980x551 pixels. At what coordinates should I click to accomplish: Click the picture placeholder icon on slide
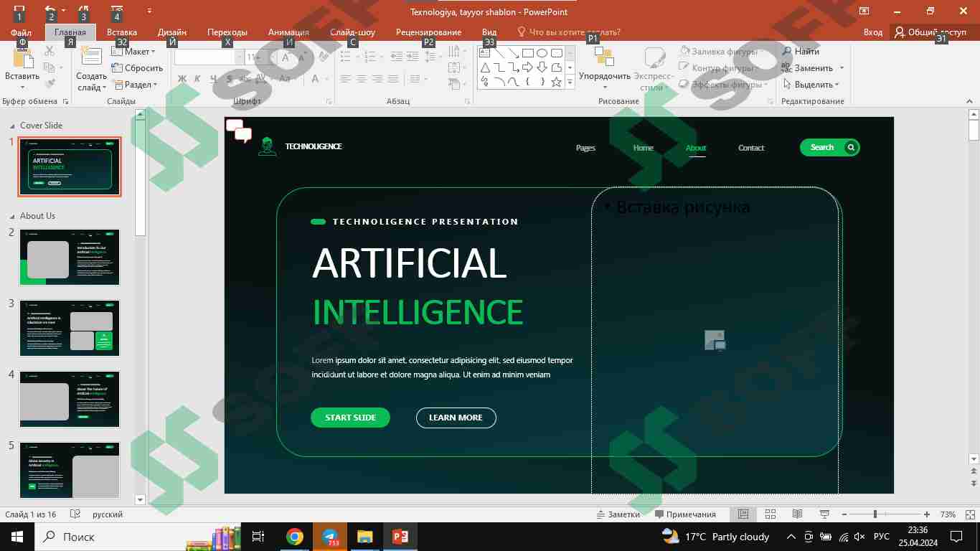pyautogui.click(x=715, y=340)
